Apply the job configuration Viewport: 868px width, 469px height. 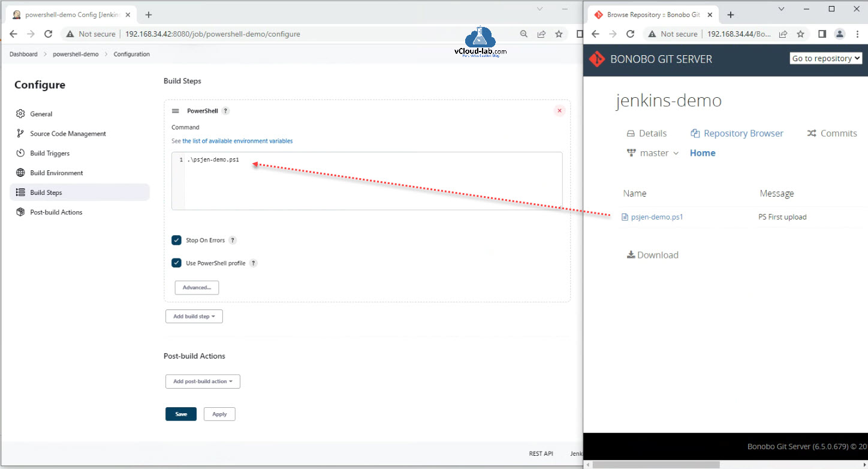click(x=219, y=414)
